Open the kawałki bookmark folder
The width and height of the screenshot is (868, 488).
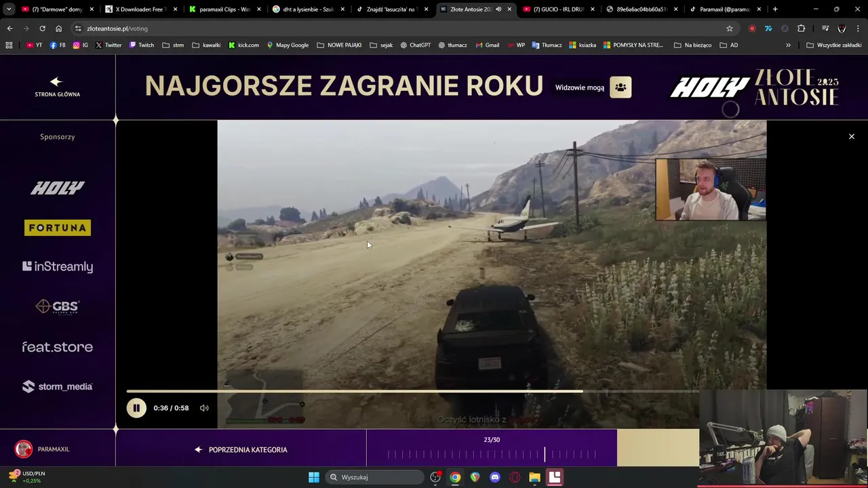tap(206, 45)
